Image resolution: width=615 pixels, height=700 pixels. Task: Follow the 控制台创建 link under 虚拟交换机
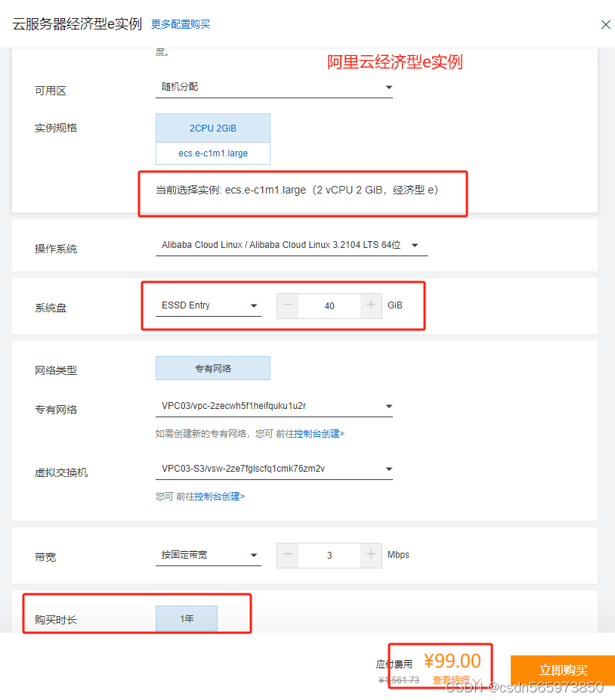tap(220, 497)
